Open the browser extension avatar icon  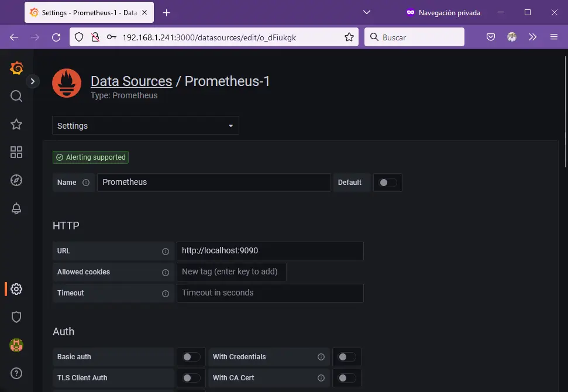[x=512, y=37]
